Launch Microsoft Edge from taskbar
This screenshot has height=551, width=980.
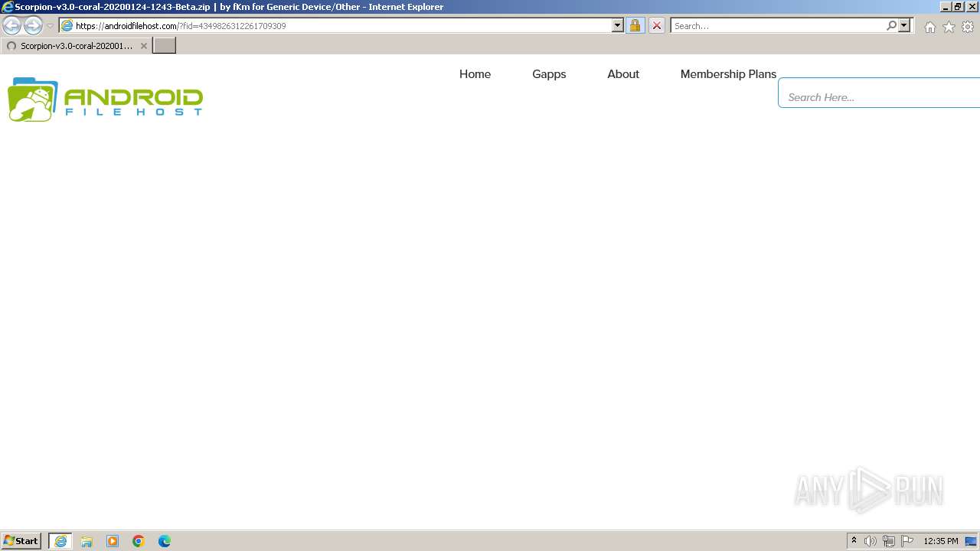(165, 541)
